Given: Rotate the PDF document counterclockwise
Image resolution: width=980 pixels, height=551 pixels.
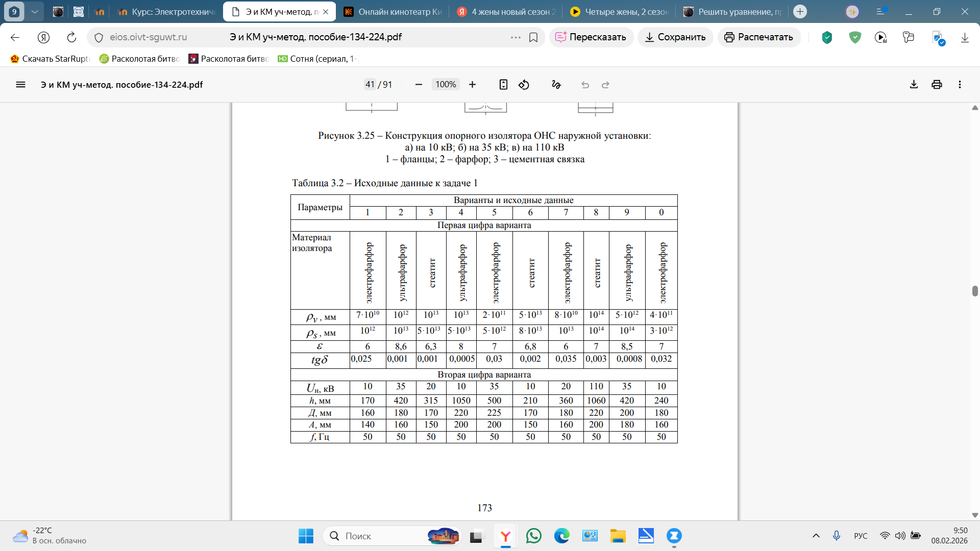Looking at the screenshot, I should 524,85.
